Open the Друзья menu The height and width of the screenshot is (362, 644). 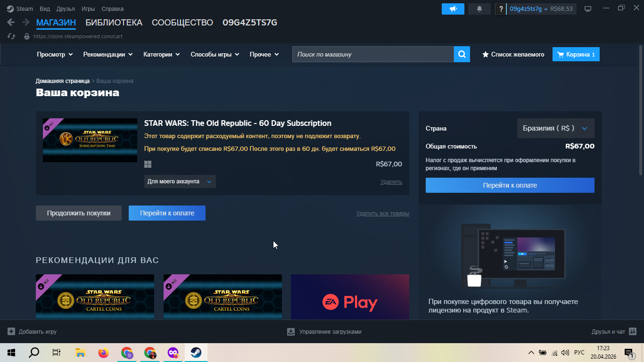point(66,9)
